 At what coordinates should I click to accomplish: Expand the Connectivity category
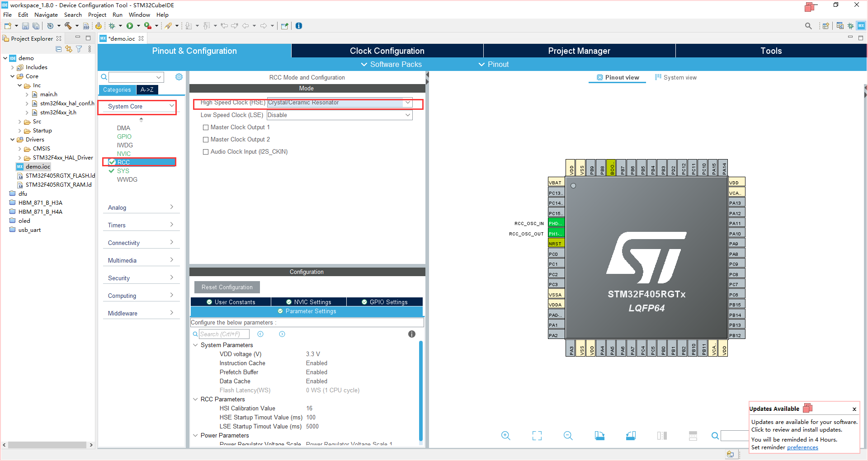141,243
